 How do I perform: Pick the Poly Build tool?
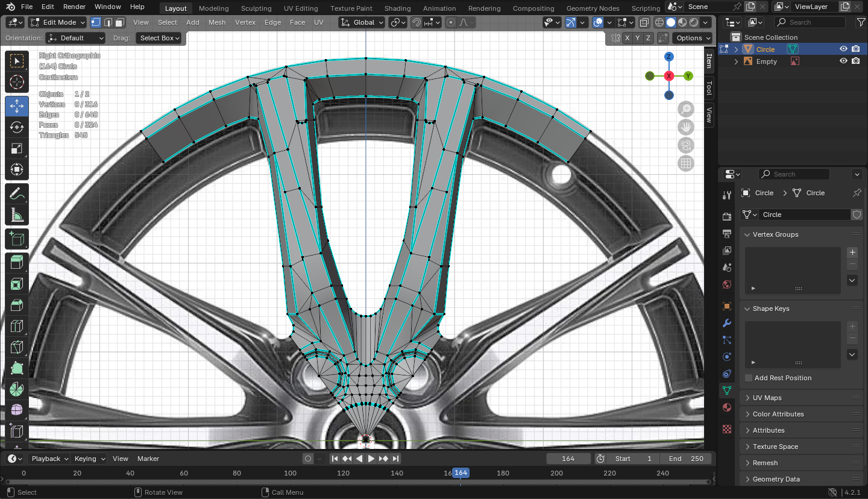17,368
